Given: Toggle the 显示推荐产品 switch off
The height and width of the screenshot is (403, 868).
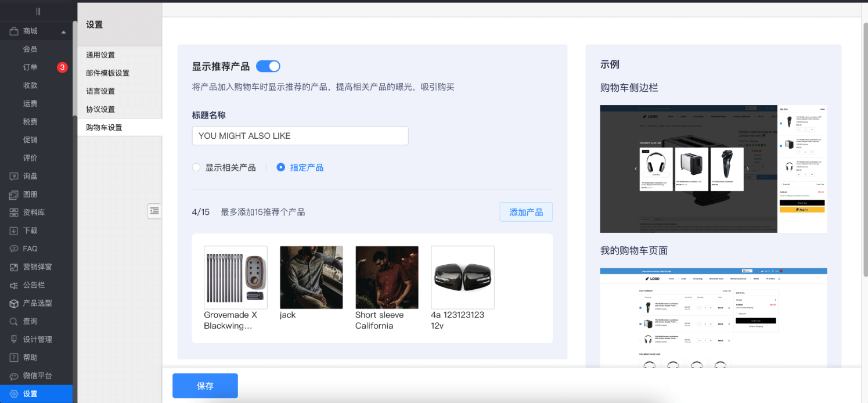Looking at the screenshot, I should pyautogui.click(x=268, y=66).
